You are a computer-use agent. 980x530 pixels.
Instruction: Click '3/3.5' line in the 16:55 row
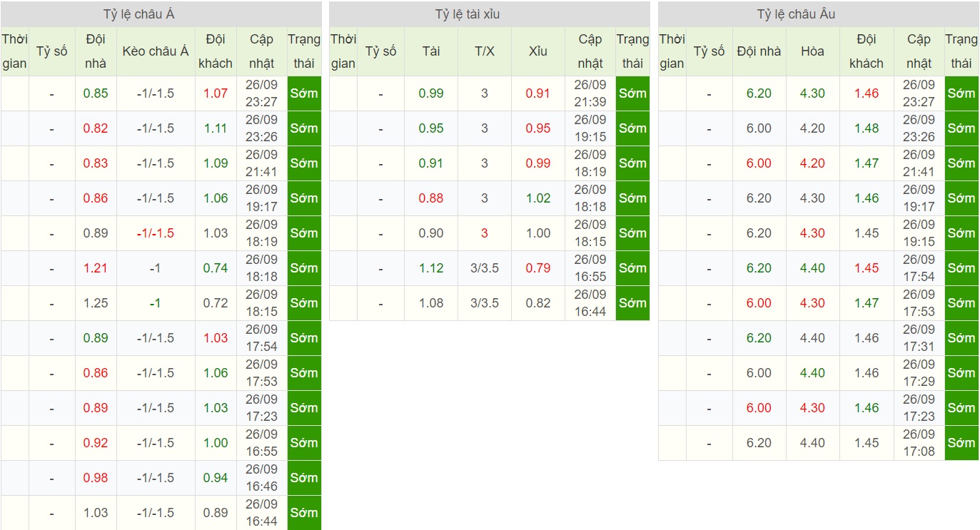485,268
